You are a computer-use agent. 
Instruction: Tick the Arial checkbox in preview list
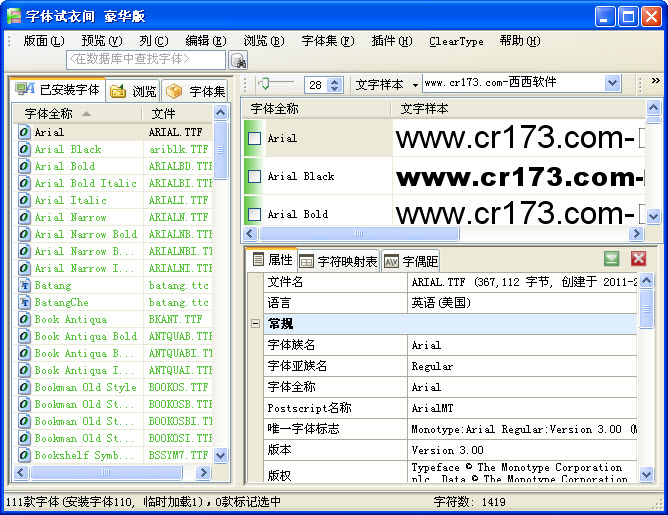(254, 138)
